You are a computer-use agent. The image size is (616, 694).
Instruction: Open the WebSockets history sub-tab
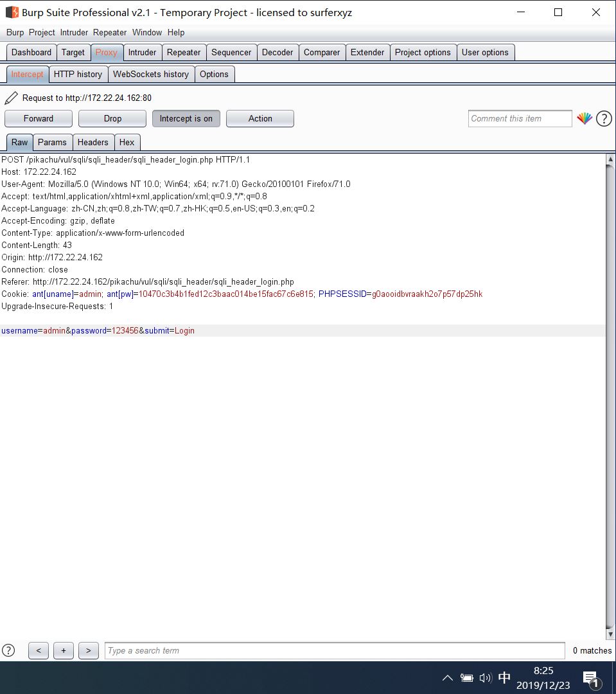point(151,75)
